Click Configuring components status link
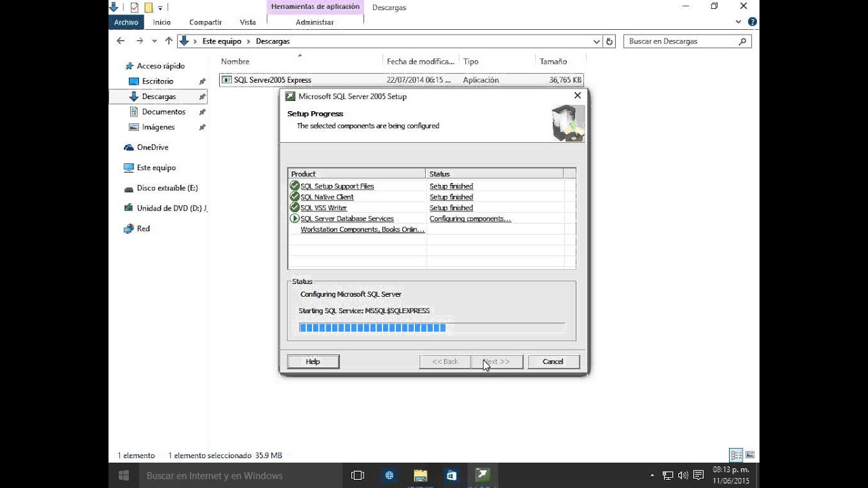Viewport: 868px width, 488px height. (470, 219)
